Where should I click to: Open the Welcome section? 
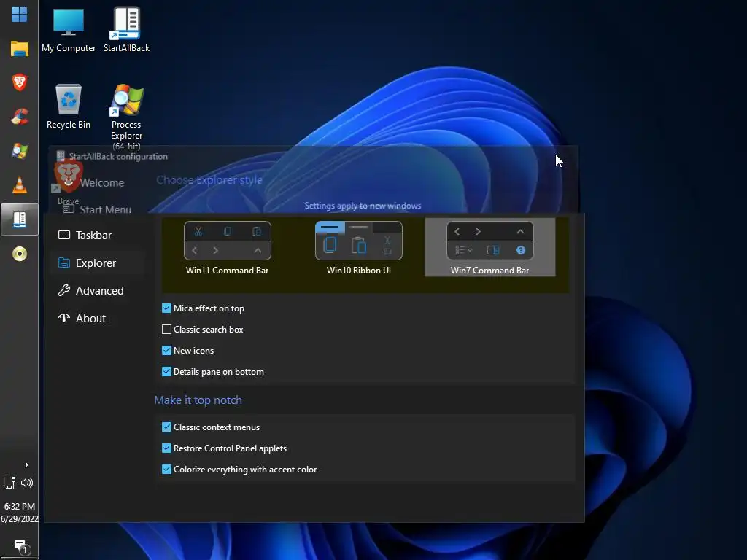click(x=102, y=183)
